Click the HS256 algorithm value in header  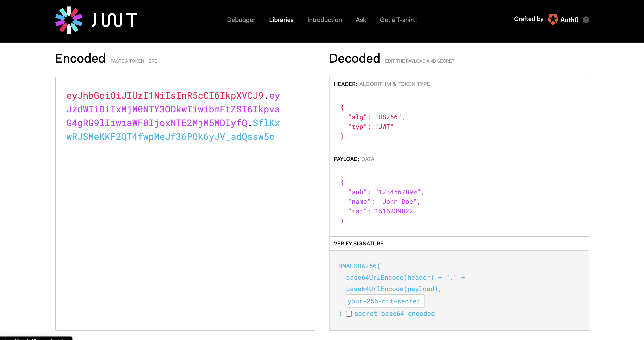tap(388, 117)
